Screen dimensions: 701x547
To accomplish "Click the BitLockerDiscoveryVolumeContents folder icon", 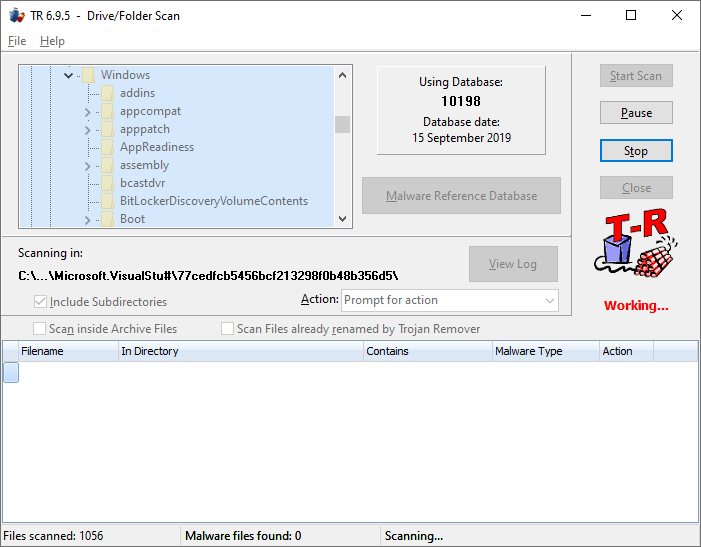I will [107, 201].
